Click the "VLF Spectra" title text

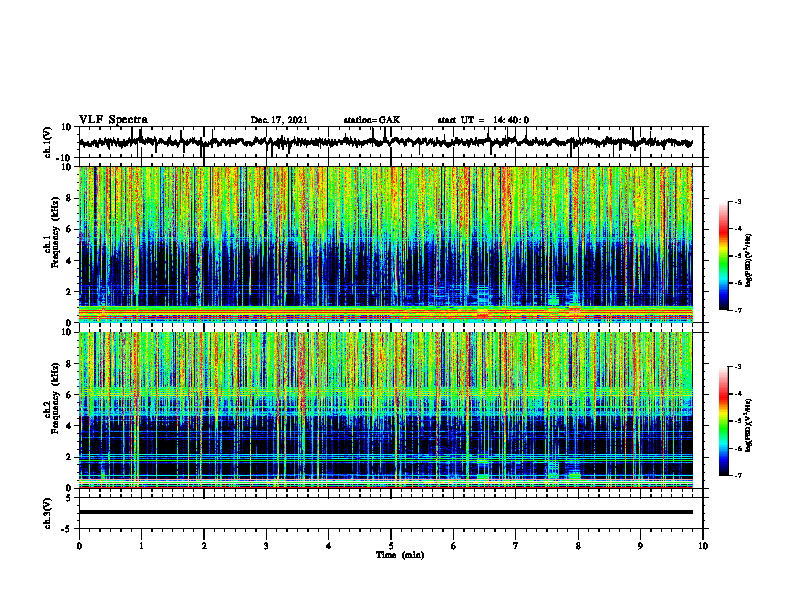tap(113, 120)
